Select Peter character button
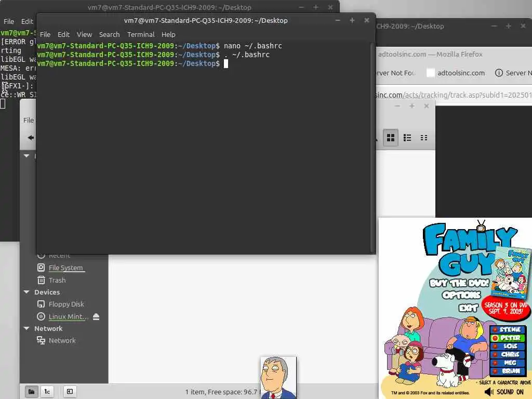This screenshot has width=532, height=399. pos(508,338)
